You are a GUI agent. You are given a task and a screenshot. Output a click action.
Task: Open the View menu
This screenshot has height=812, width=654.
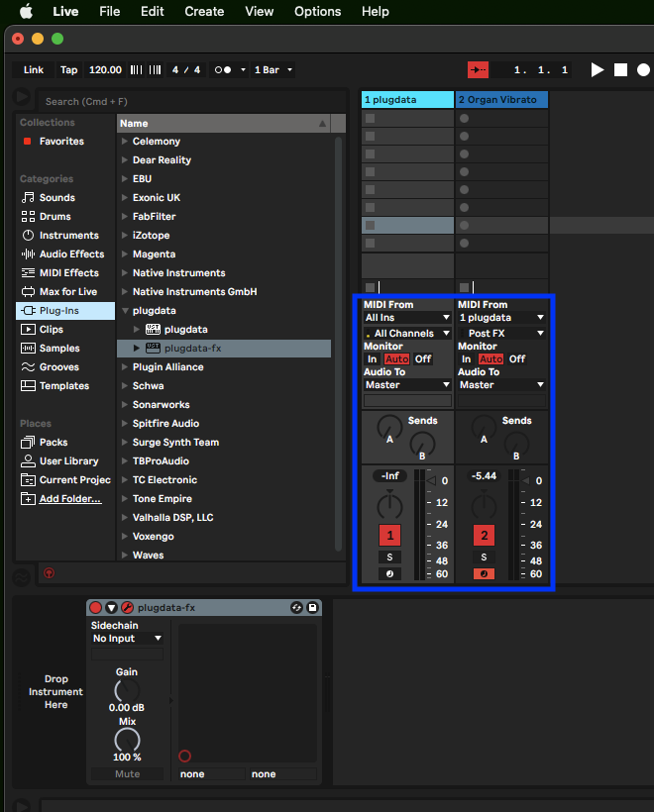tap(259, 12)
